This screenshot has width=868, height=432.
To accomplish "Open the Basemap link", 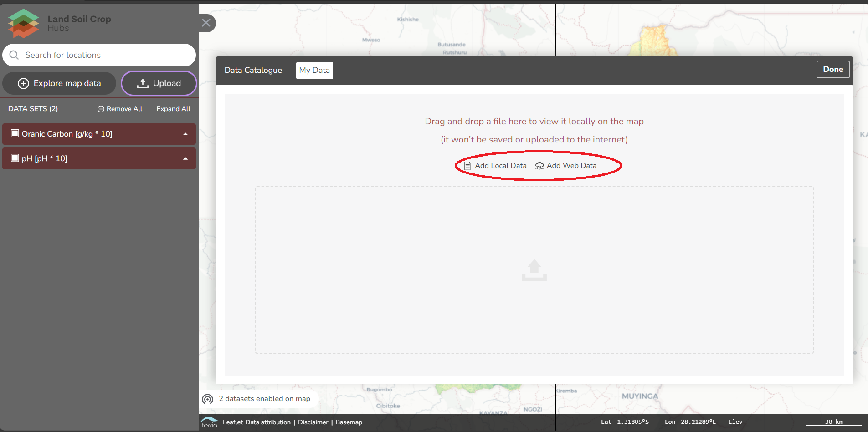I will [349, 422].
